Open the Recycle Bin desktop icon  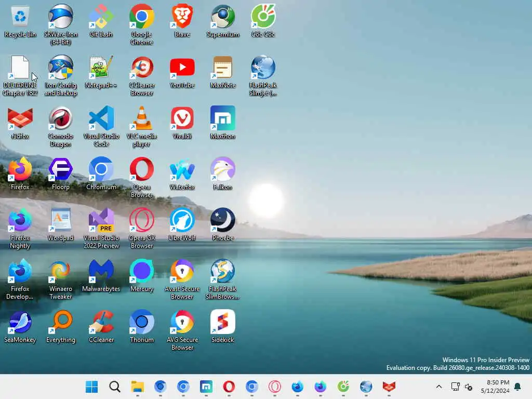(20, 21)
